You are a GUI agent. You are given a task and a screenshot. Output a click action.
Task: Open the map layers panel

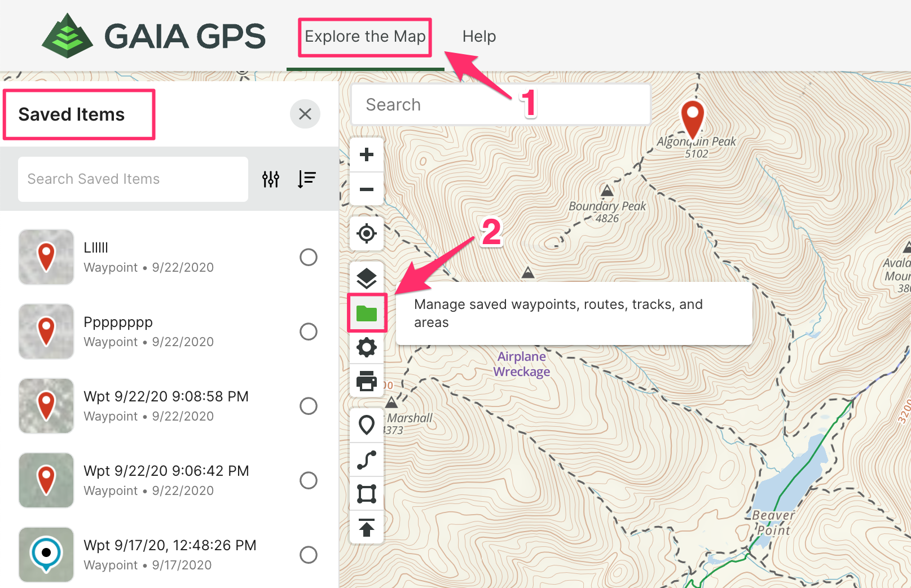point(367,278)
